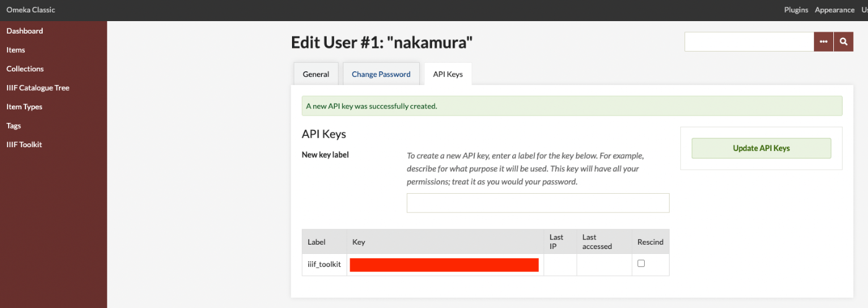The image size is (868, 308).
Task: Open the IIIF Toolkit sidebar link
Action: 24,145
